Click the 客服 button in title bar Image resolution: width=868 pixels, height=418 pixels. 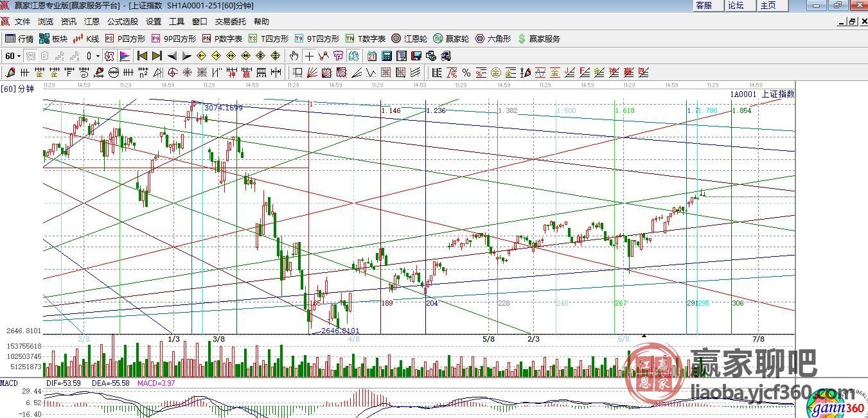click(707, 5)
